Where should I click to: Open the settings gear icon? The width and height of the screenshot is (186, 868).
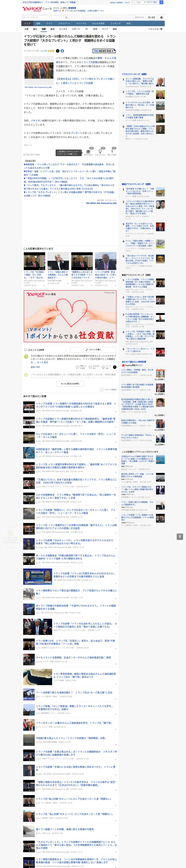tap(161, 17)
